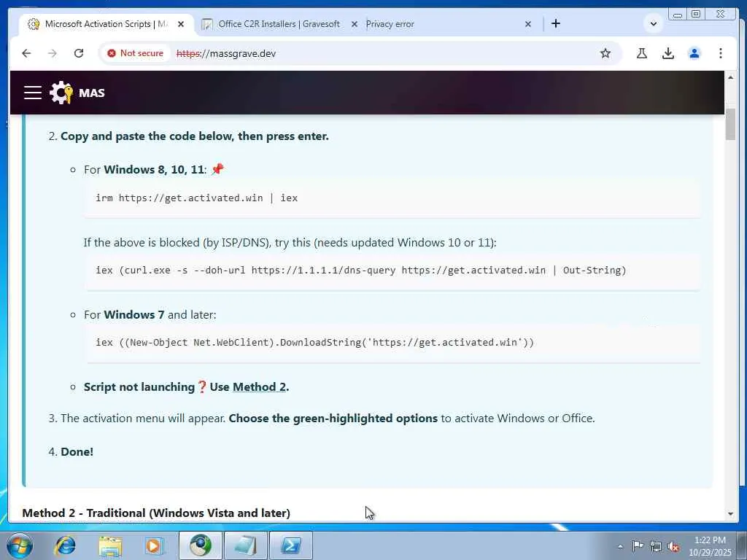Screen dimensions: 747x560
Task: Open the network tray icon
Action: tap(656, 547)
